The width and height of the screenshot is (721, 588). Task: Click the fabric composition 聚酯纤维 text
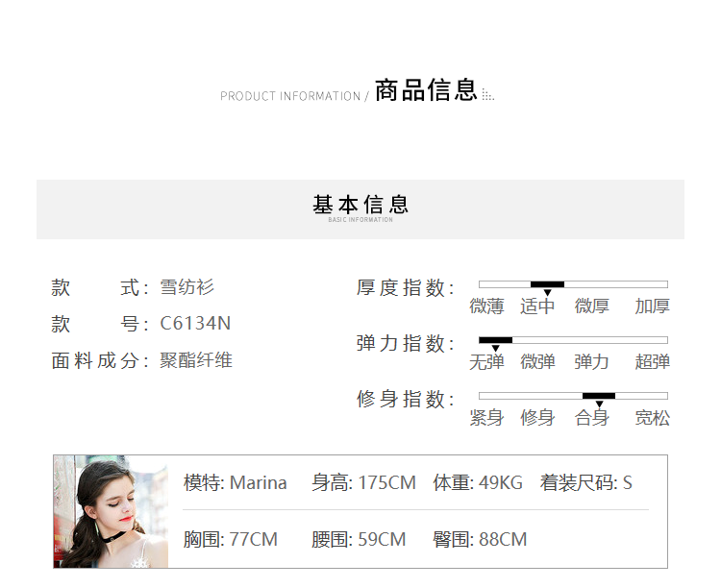196,360
